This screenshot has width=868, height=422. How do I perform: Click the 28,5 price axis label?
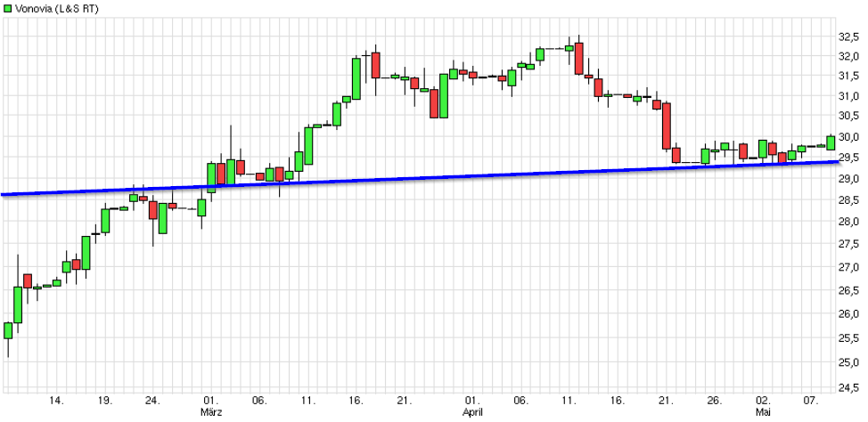pos(849,199)
